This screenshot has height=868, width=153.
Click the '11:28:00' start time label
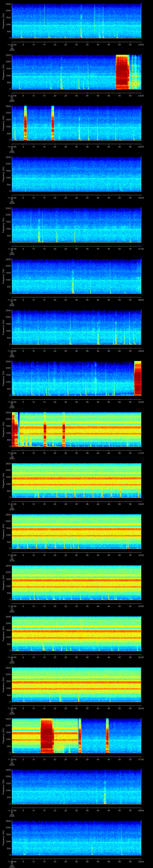12,351
